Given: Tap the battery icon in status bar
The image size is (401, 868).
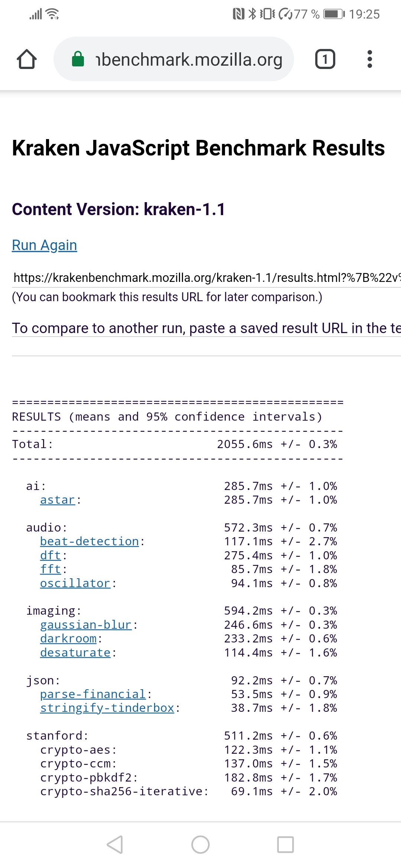Looking at the screenshot, I should coord(333,14).
